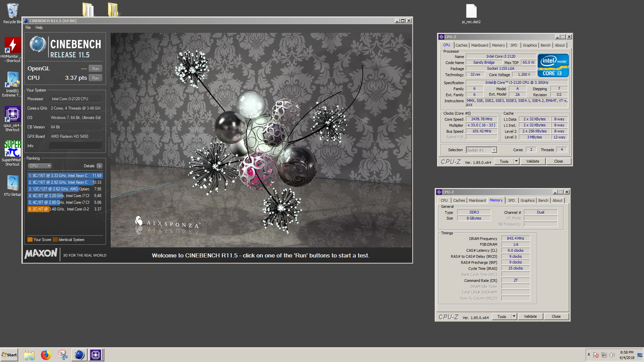Image resolution: width=644 pixels, height=362 pixels.
Task: Click the system clock showing 8:58 PM
Action: pyautogui.click(x=627, y=355)
